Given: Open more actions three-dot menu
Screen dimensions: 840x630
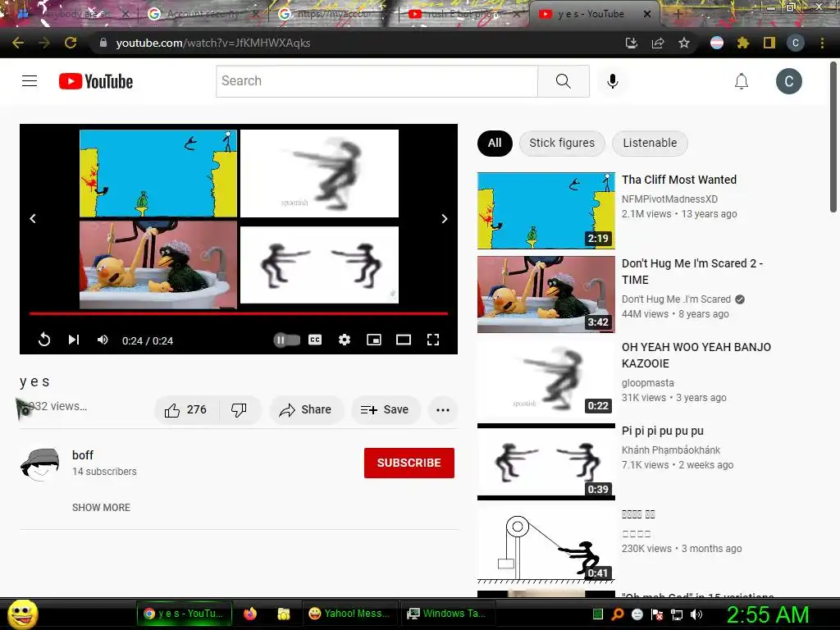Looking at the screenshot, I should [443, 410].
